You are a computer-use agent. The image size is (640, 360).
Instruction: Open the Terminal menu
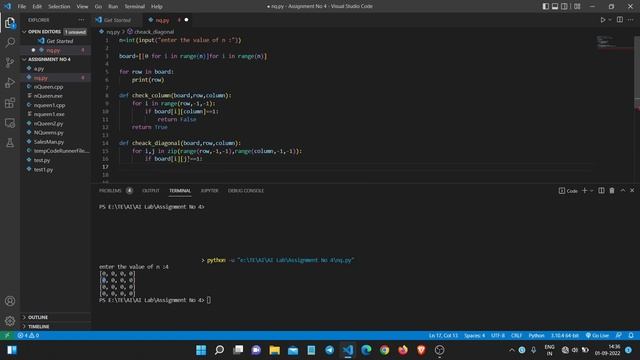[x=135, y=6]
